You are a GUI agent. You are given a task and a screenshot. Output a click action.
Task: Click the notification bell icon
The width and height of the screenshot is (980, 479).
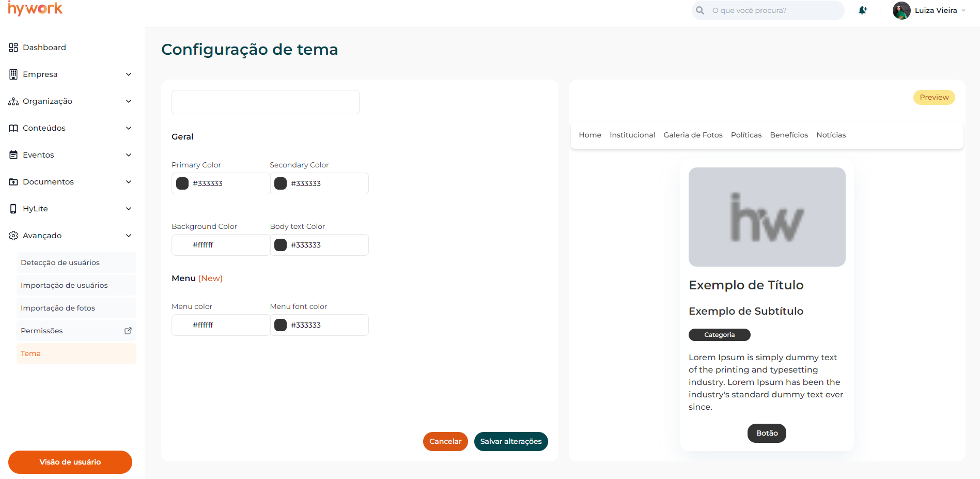point(862,10)
